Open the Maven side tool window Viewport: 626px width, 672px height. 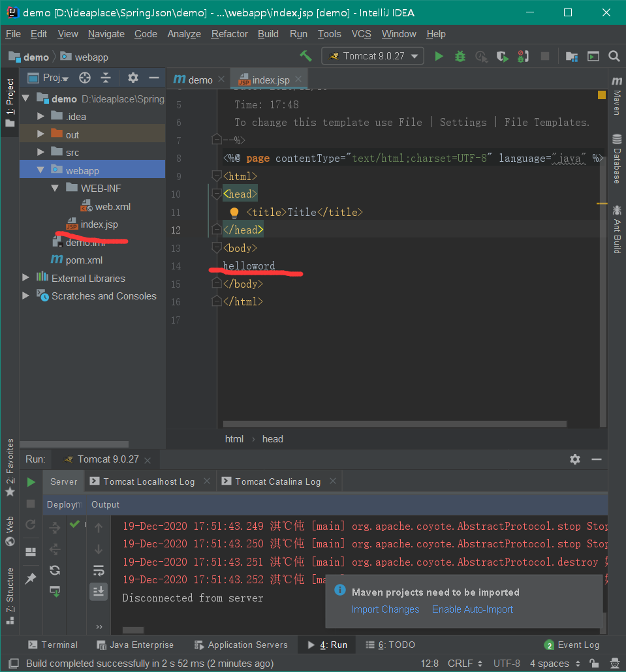coord(617,96)
